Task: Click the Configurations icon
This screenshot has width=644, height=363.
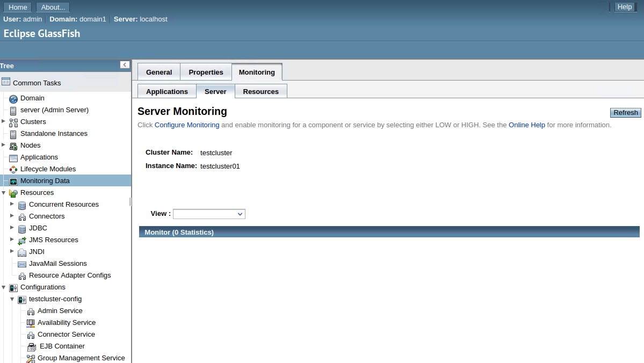Action: [x=13, y=288]
